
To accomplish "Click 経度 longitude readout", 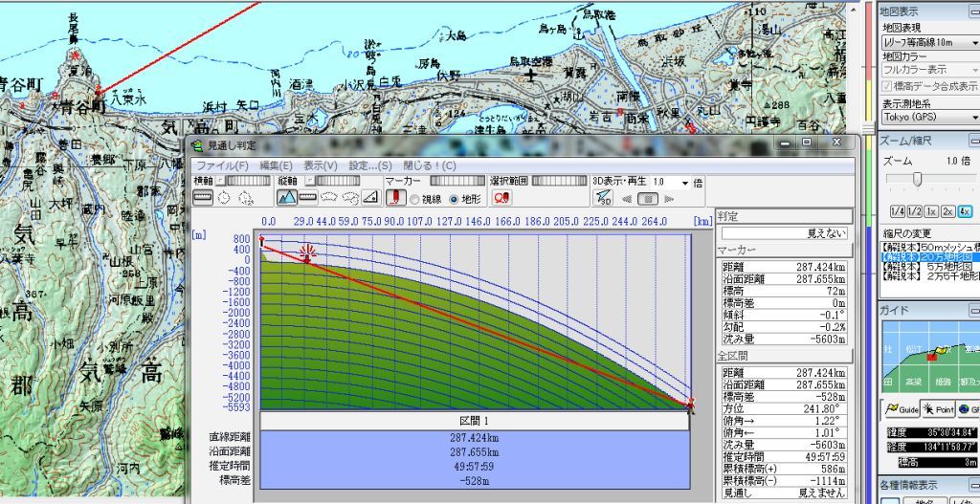I will 933,448.
